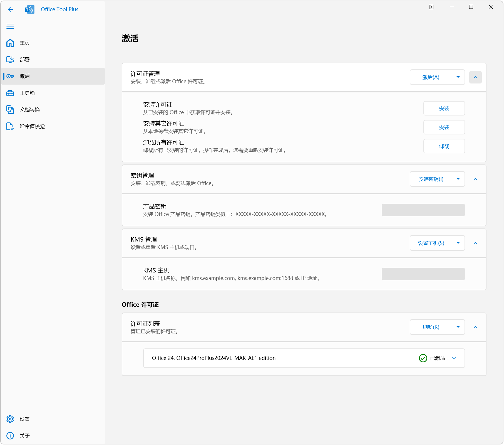Open 设置 from sidebar
This screenshot has height=445, width=504.
point(53,419)
